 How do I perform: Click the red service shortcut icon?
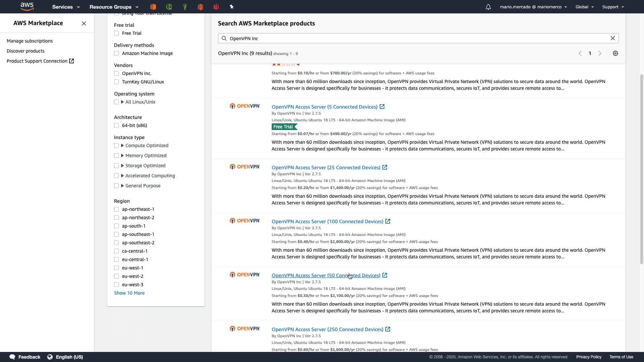coord(216,7)
